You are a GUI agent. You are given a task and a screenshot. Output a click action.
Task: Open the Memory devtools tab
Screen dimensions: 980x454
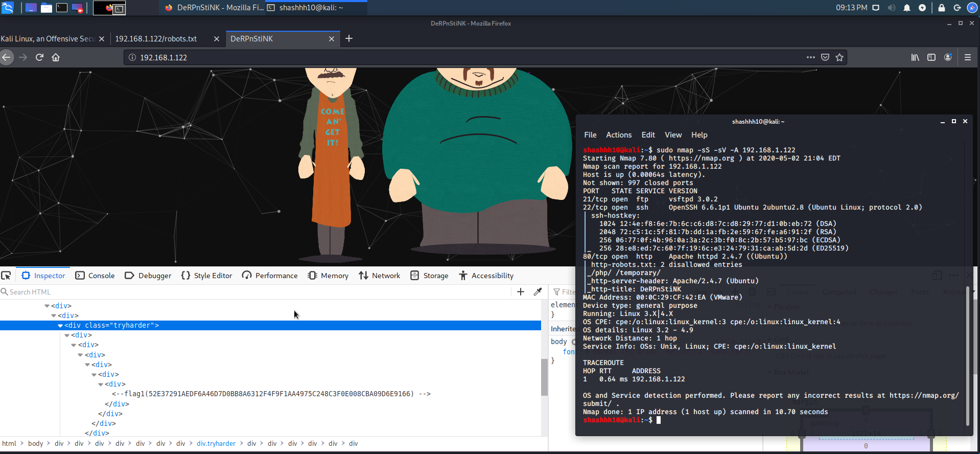click(x=328, y=276)
